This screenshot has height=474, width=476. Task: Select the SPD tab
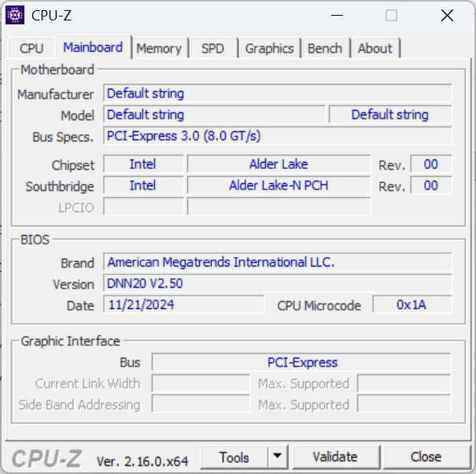(x=212, y=49)
